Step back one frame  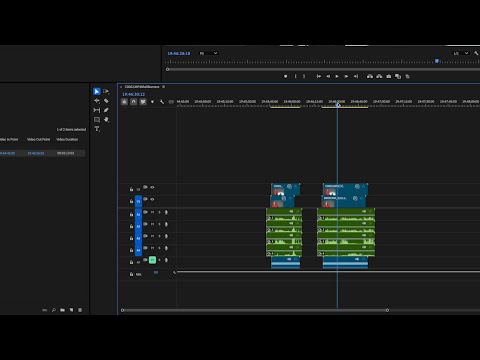pos(328,76)
